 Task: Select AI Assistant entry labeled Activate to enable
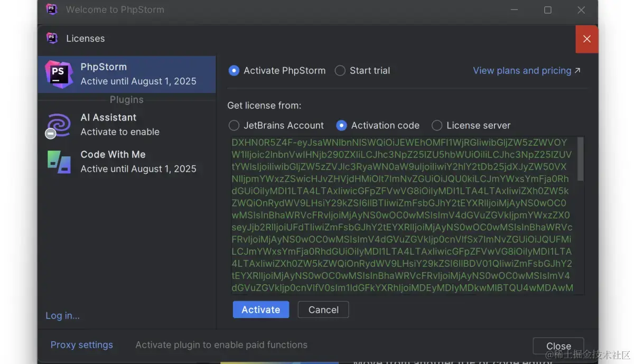tap(127, 125)
